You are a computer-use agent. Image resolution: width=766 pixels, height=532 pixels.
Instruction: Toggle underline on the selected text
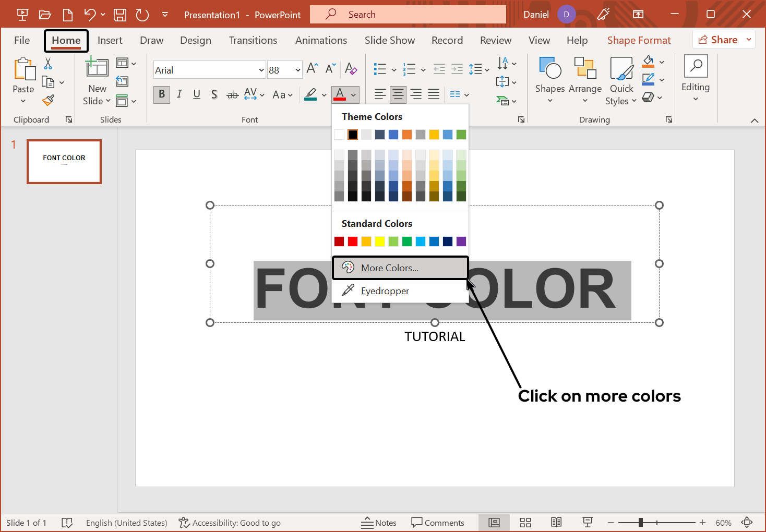[197, 94]
